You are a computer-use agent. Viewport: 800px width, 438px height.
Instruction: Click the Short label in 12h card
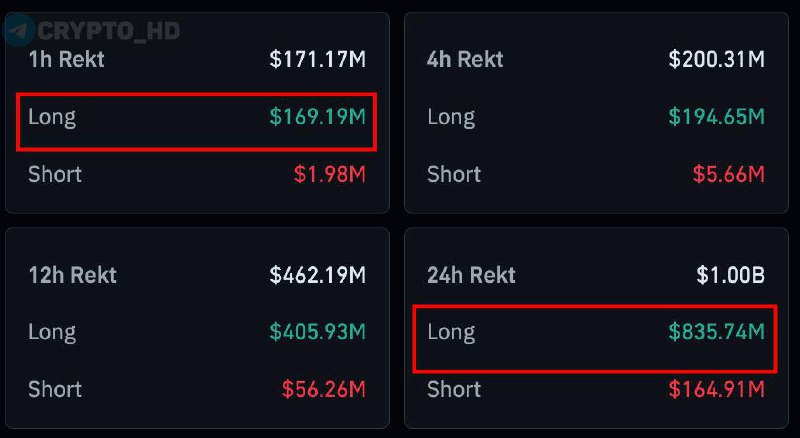coord(55,389)
